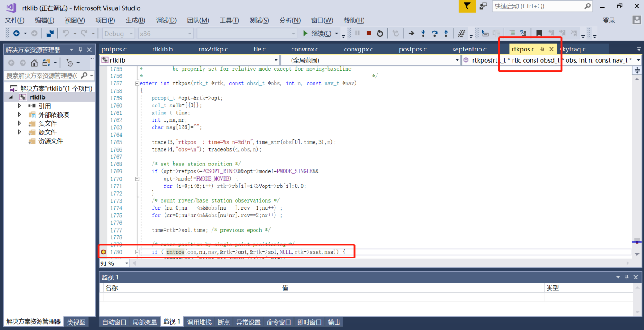Open the 工具(T) menu
Viewport: 644px width, 330px height.
click(229, 20)
